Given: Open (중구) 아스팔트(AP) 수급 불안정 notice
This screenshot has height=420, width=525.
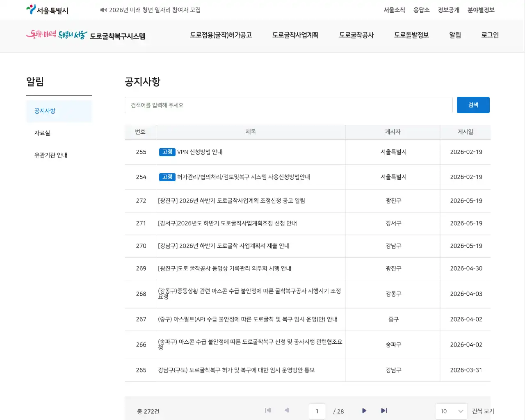Looking at the screenshot, I should [248, 319].
